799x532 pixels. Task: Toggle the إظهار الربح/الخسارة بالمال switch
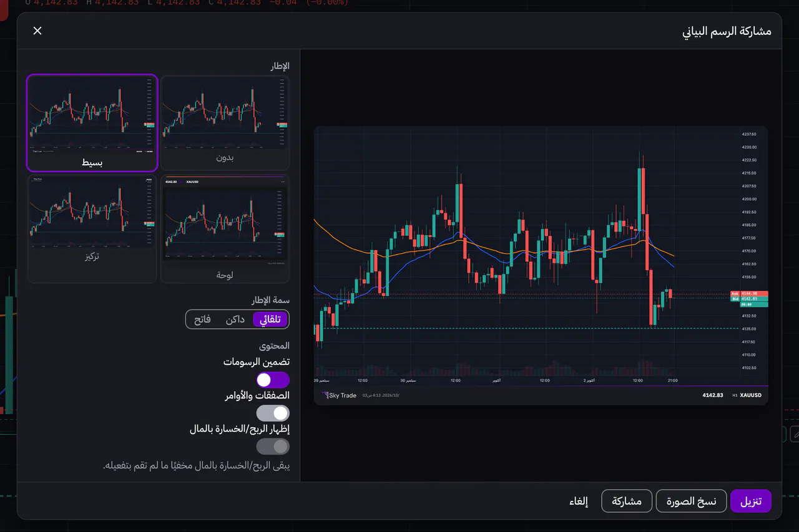tap(273, 447)
